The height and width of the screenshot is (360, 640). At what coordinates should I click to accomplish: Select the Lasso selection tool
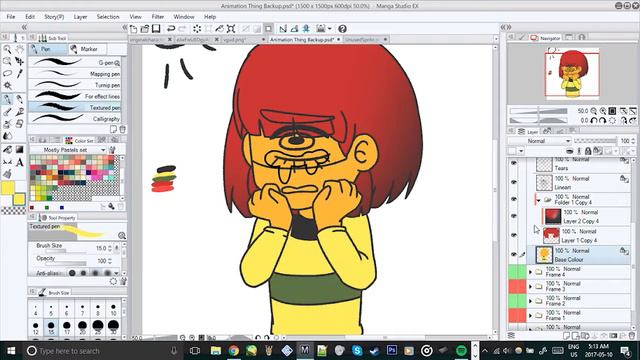pos(7,74)
